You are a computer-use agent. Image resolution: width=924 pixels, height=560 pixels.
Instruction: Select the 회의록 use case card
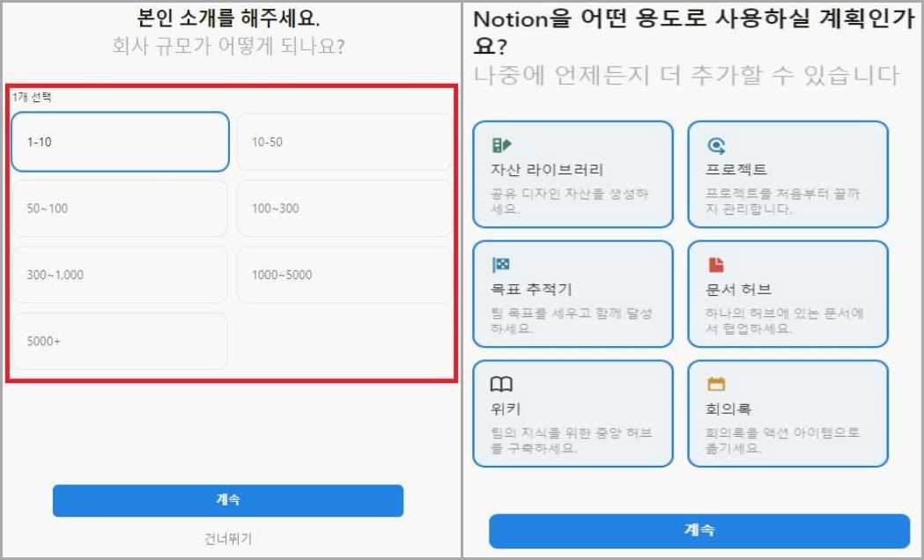(x=787, y=414)
